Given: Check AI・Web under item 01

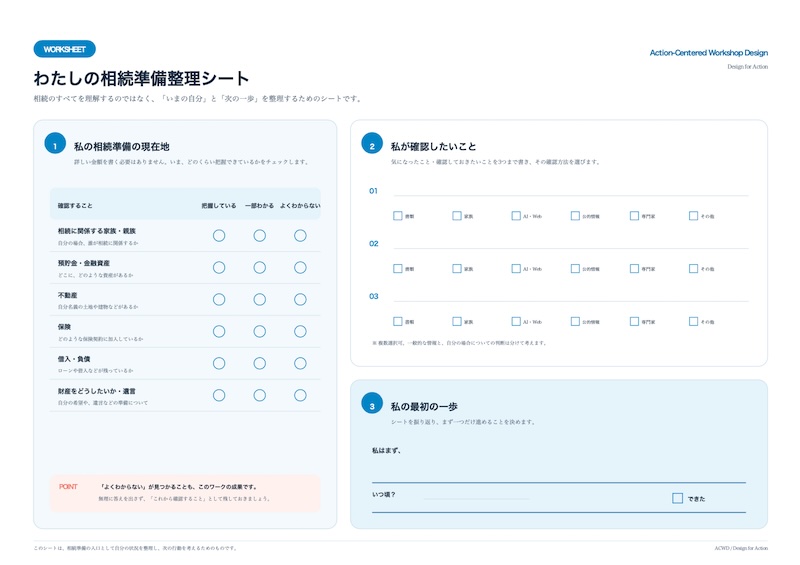Looking at the screenshot, I should click(516, 216).
